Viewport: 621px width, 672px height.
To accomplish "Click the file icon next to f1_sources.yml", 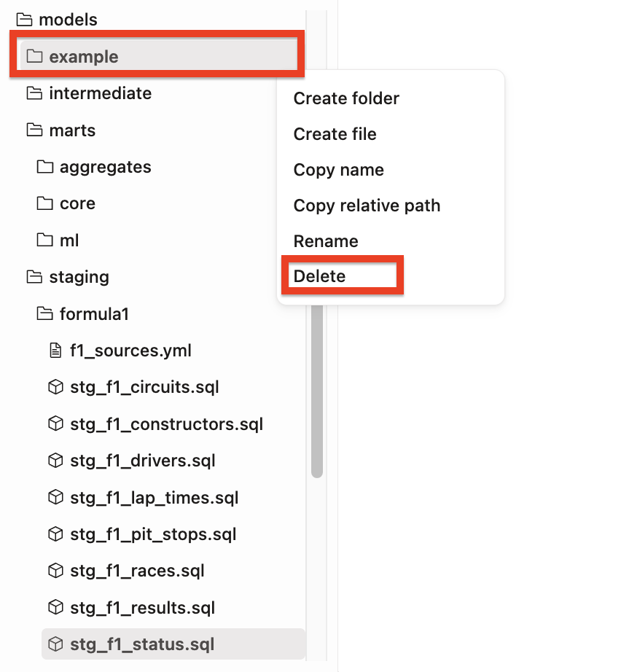I will 55,351.
